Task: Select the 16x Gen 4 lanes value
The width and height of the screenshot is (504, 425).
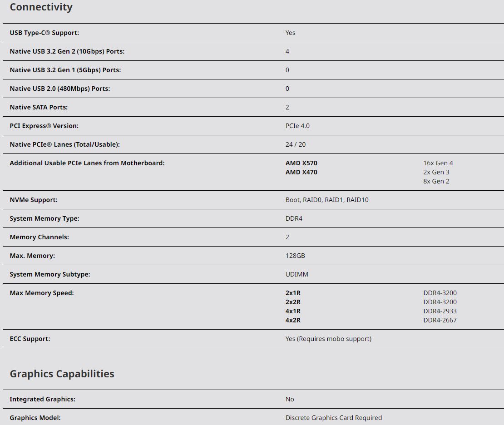Action: (438, 163)
